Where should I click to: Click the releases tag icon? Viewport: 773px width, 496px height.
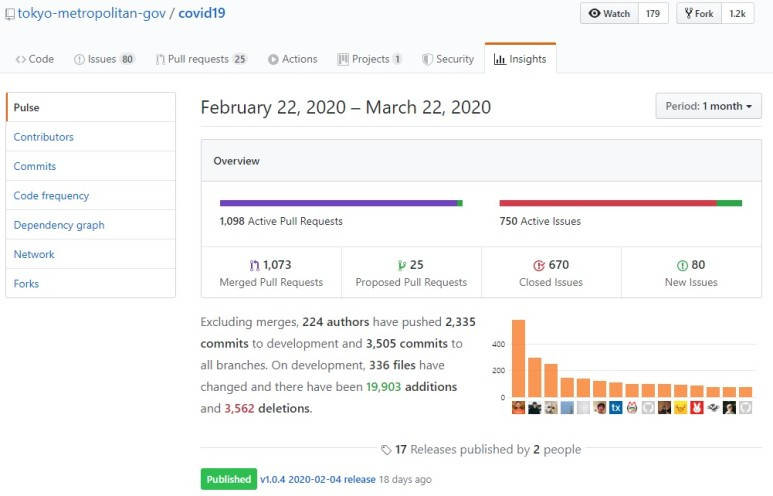click(x=386, y=450)
